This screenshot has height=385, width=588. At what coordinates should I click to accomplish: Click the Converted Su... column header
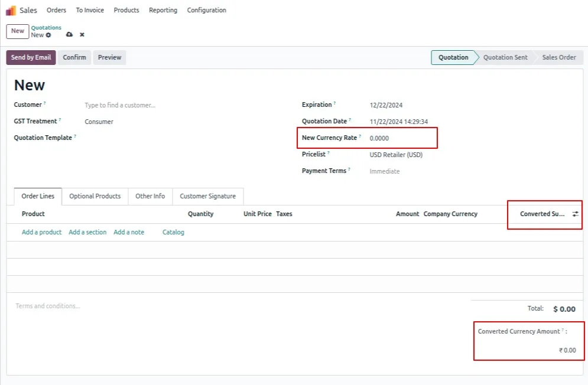coord(542,214)
